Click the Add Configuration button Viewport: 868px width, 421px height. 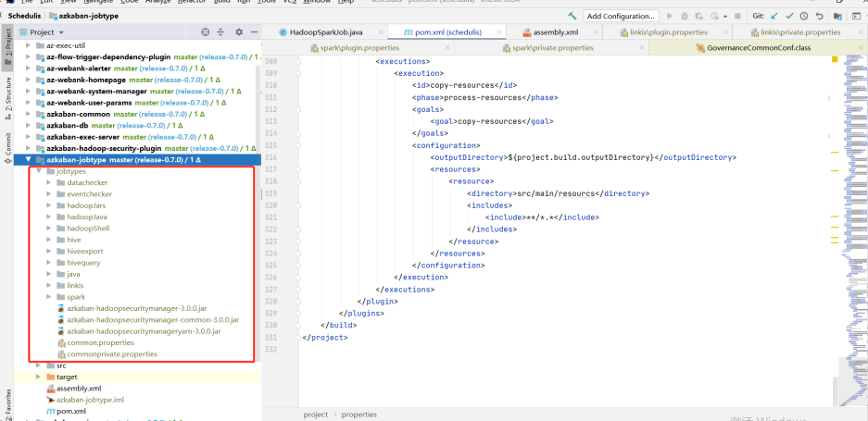tap(621, 16)
